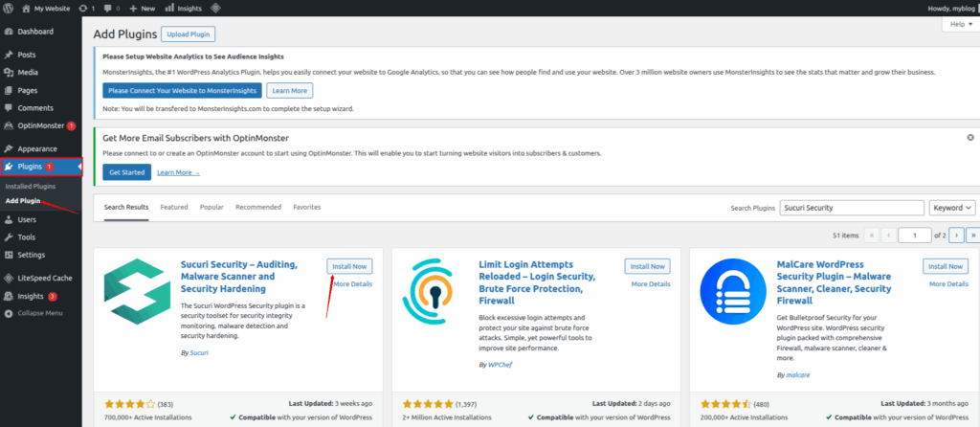980x427 pixels.
Task: Install Limit Login Attempts Reloaded plugin
Action: click(648, 266)
